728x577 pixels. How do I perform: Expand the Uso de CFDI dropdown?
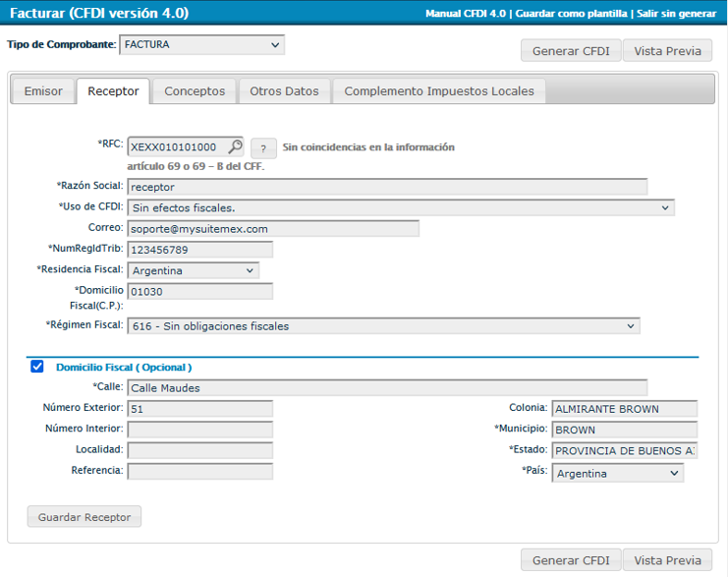pos(401,207)
